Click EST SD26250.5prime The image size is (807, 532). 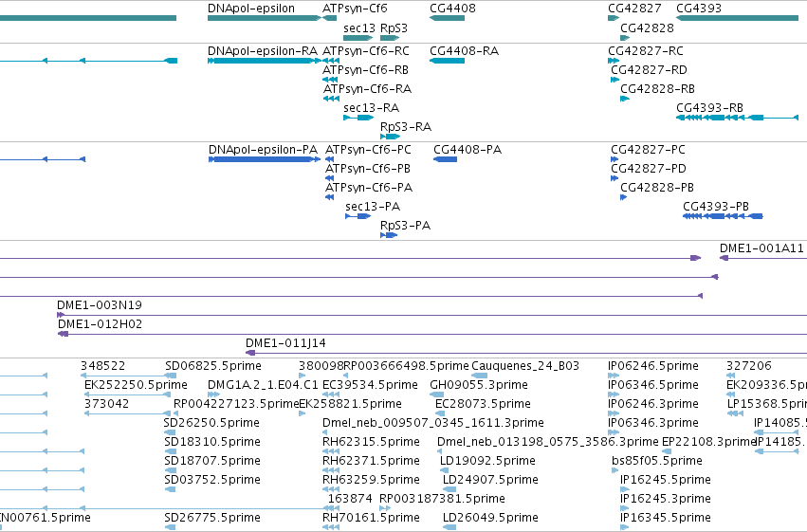tap(211, 424)
